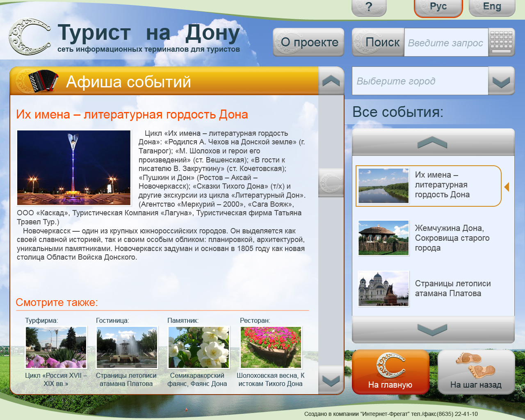Switch the interface language to Рус

coord(438,7)
